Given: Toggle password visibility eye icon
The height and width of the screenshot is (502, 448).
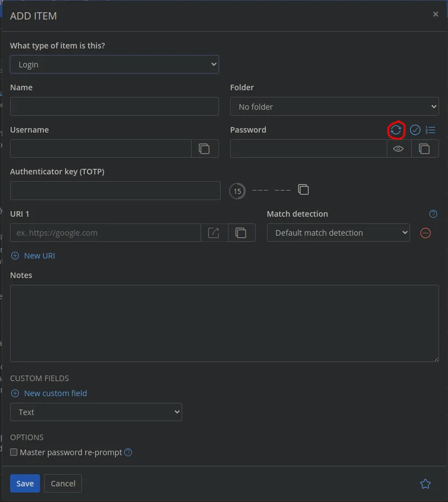Looking at the screenshot, I should pyautogui.click(x=398, y=149).
